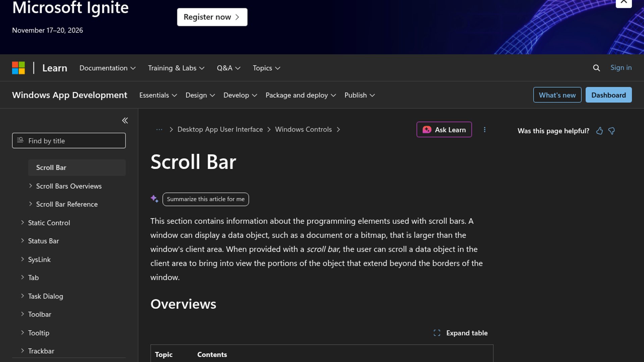Close the Microsoft Ignite banner
This screenshot has height=362, width=644.
pos(624,3)
